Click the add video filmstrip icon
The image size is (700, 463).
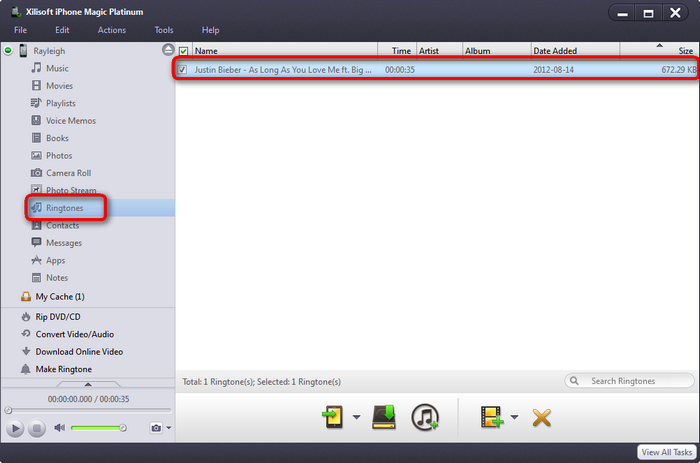491,417
